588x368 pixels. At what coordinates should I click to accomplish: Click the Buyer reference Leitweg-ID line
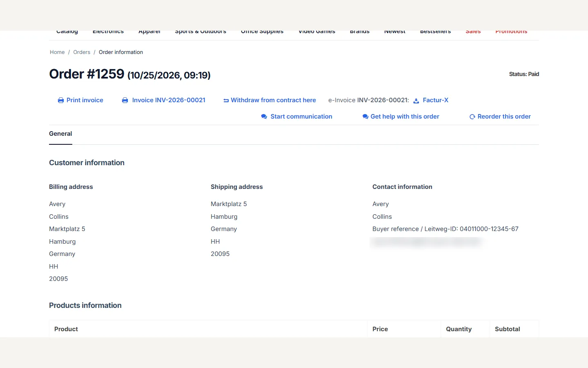445,229
